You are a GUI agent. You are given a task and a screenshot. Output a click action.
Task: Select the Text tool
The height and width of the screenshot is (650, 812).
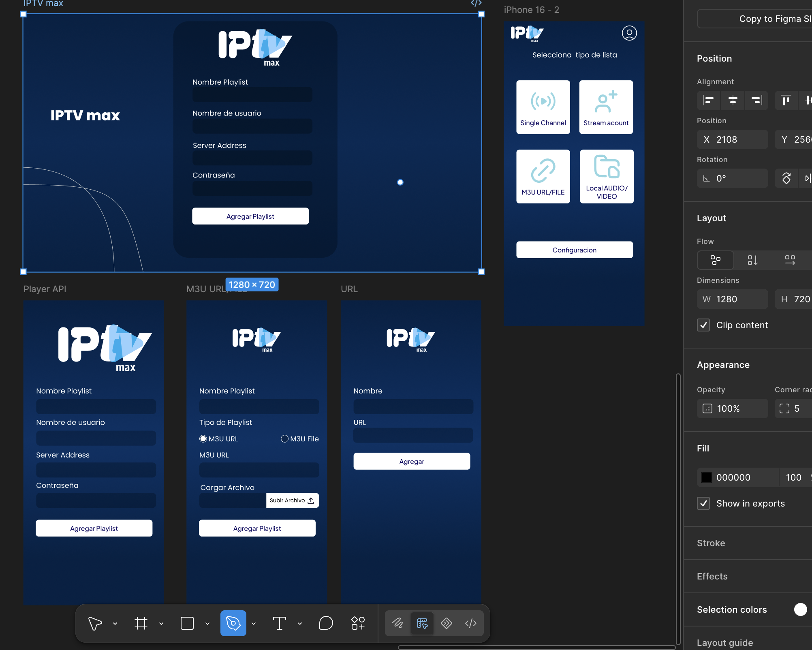click(280, 623)
